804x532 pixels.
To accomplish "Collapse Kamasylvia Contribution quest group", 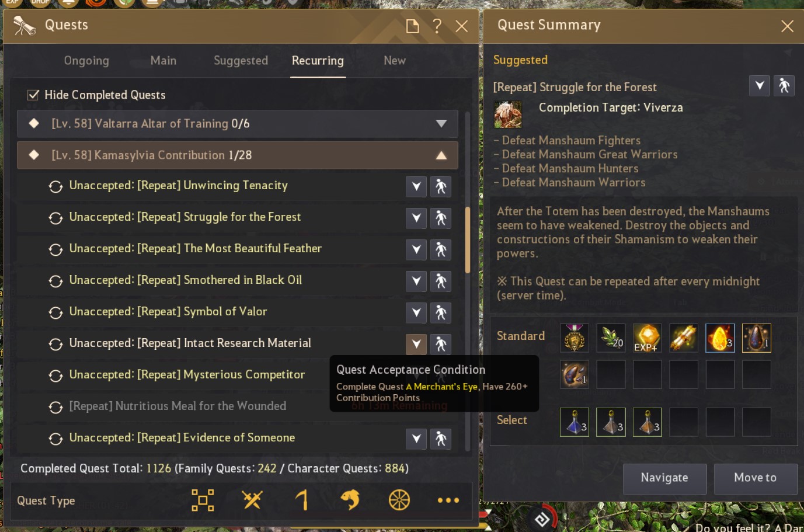I will point(441,155).
